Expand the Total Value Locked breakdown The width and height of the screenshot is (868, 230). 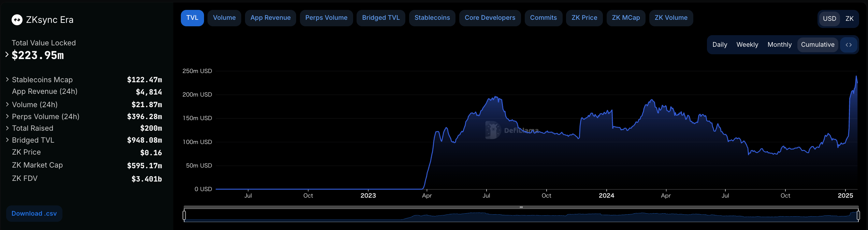(7, 54)
